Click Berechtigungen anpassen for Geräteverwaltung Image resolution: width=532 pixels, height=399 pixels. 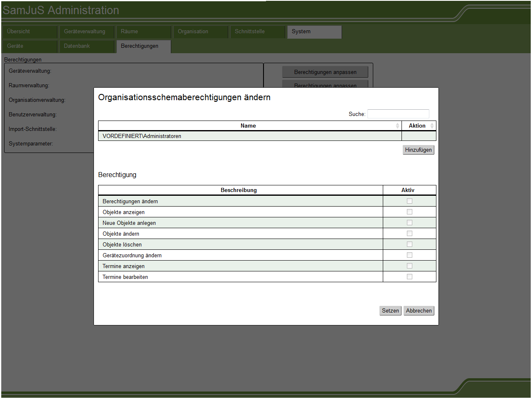coord(325,72)
